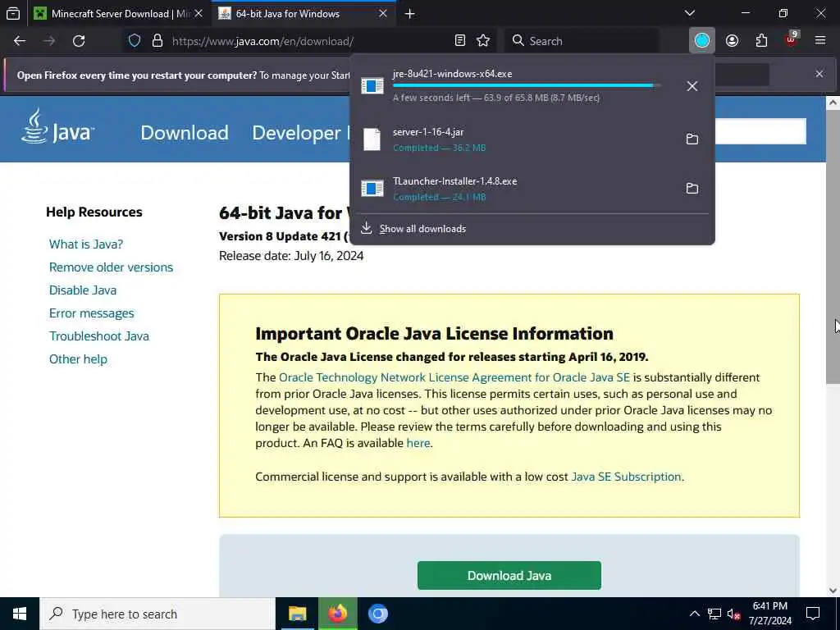This screenshot has height=630, width=840.
Task: Open the FAQ here link
Action: (418, 443)
